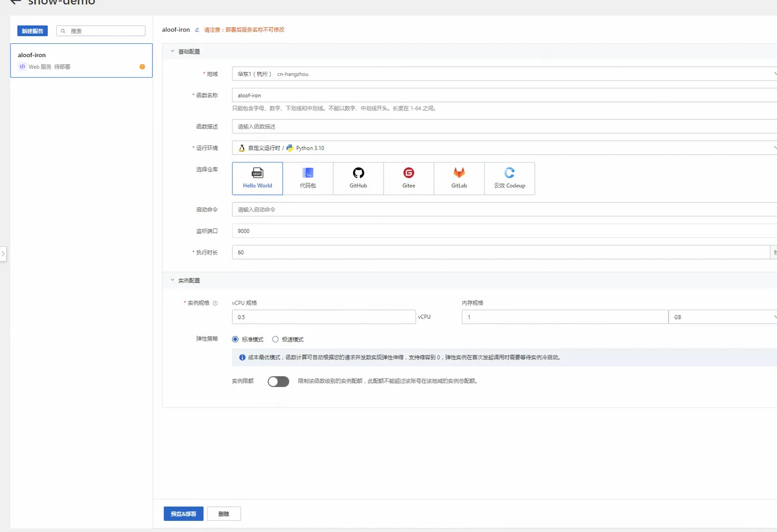Viewport: 777px width, 532px height.
Task: Click the startup command field
Action: [504, 210]
